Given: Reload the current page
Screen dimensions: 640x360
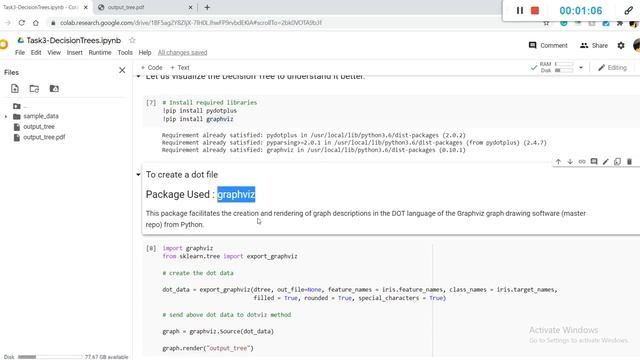Looking at the screenshot, I should tap(22, 23).
